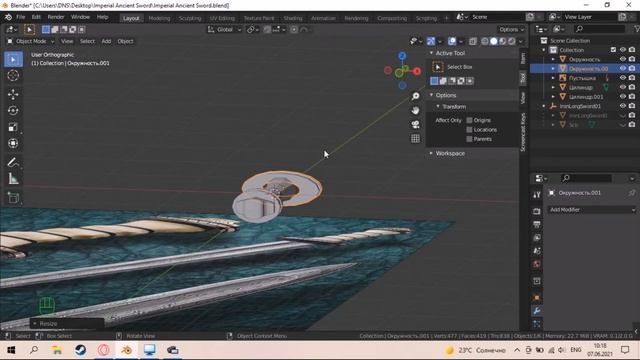640x360 pixels.
Task: Enable the Locations checkbox
Action: point(469,130)
